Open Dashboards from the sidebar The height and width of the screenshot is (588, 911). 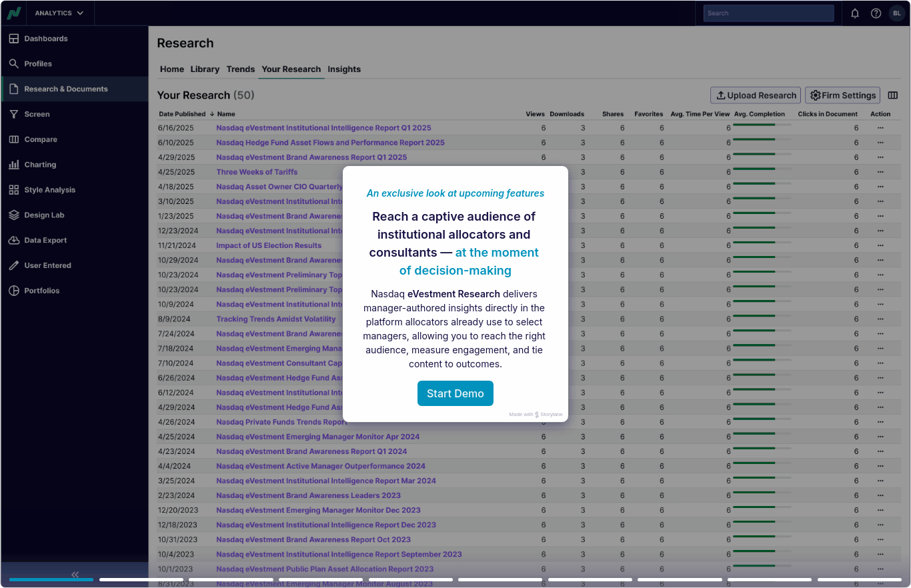(74, 39)
